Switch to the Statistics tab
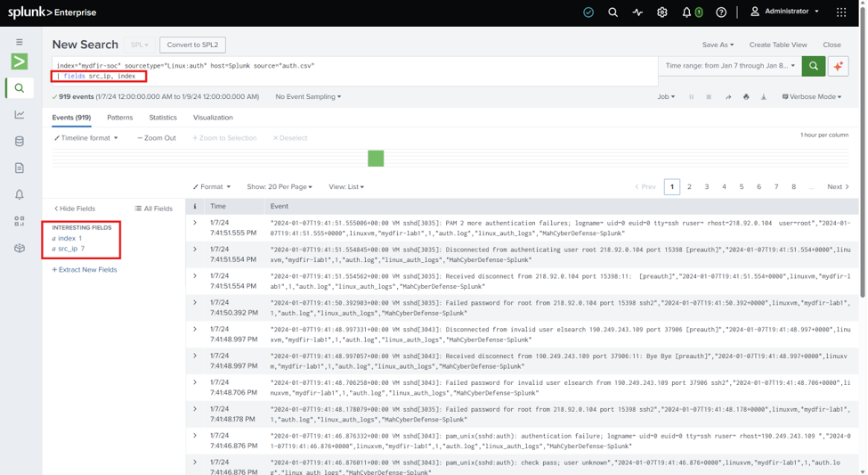 [163, 118]
